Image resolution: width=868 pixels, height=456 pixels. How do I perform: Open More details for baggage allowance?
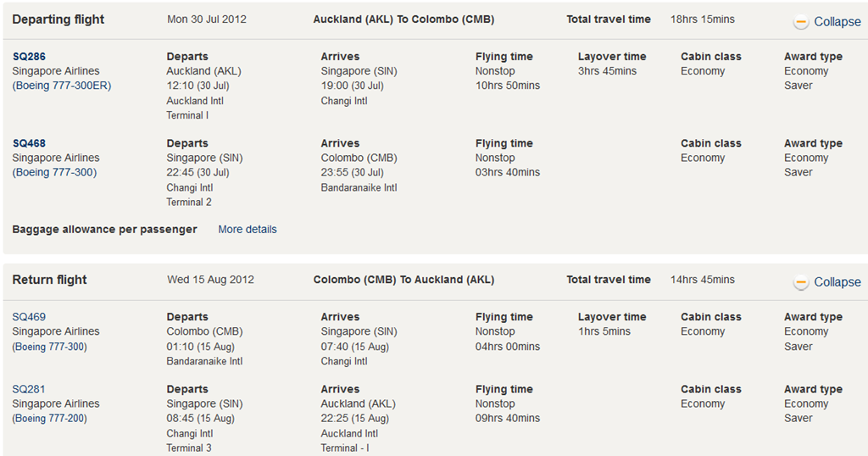[x=248, y=229]
